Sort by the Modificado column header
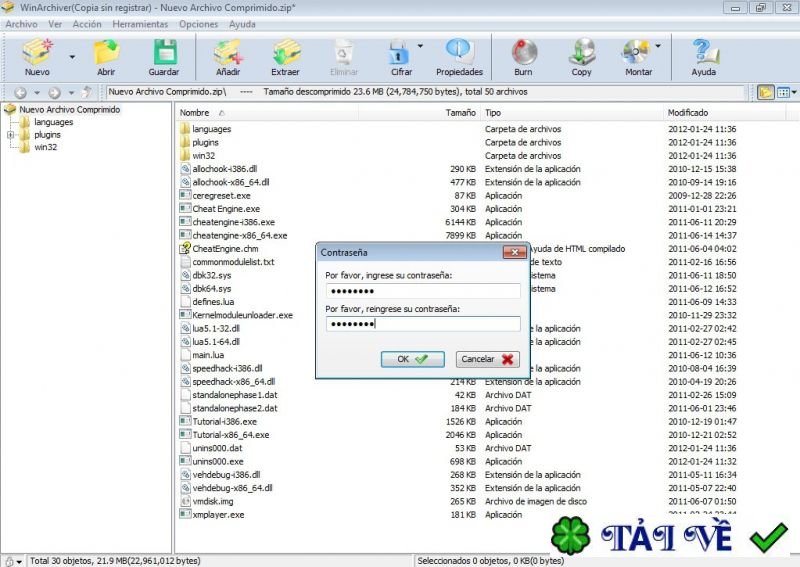800x567 pixels. click(x=688, y=113)
